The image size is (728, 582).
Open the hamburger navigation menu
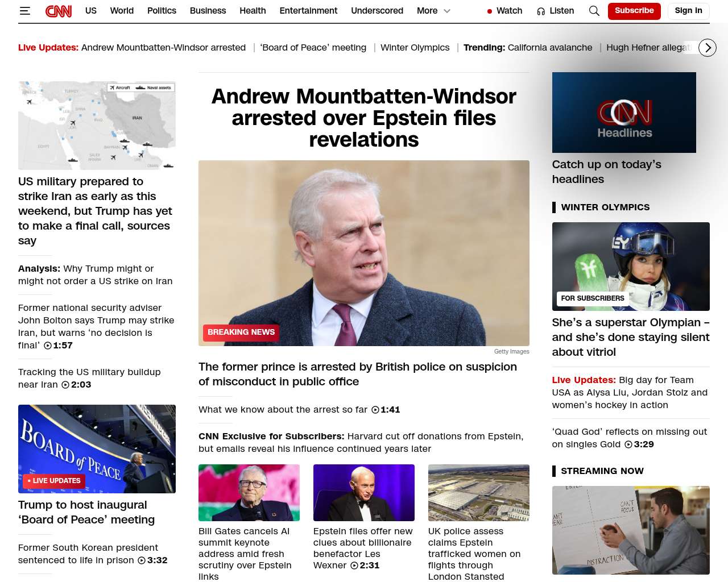tap(25, 11)
